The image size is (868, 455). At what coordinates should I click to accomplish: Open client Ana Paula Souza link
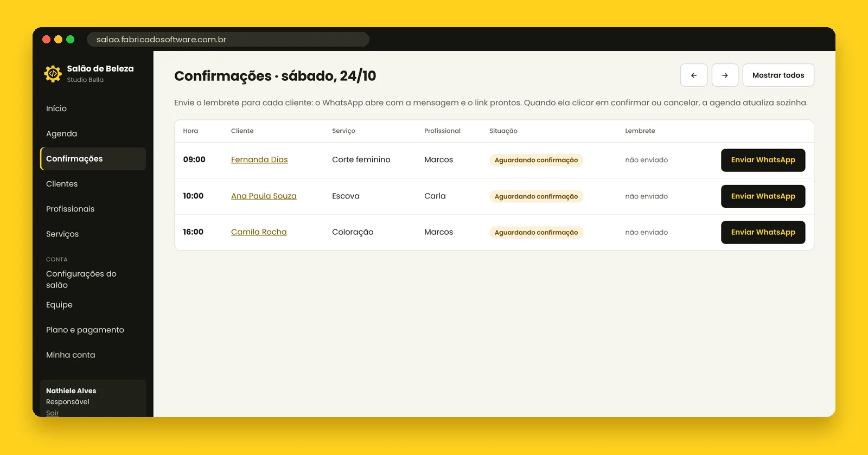[264, 196]
